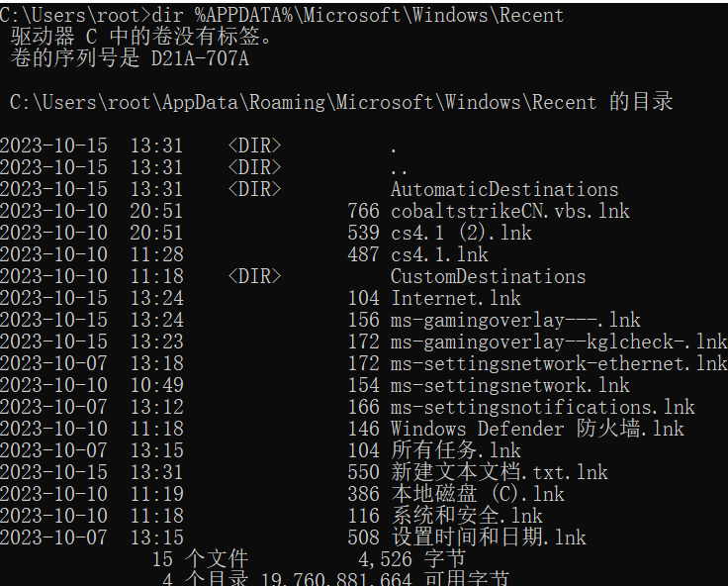Select the 所有任务.lnk file entry
The height and width of the screenshot is (586, 728).
pyautogui.click(x=455, y=450)
